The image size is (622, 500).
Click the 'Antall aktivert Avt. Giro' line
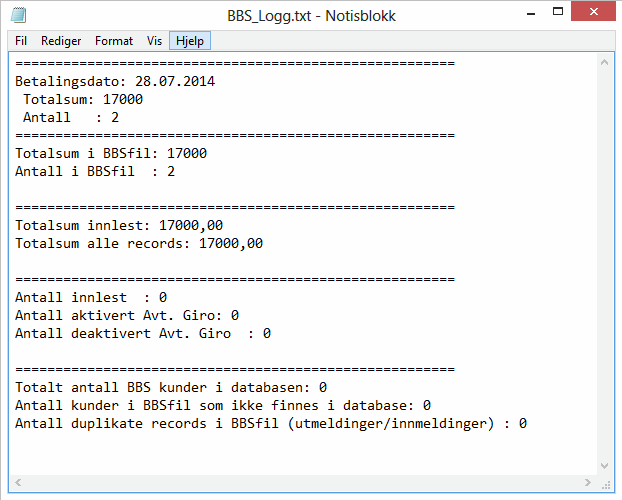pos(127,315)
